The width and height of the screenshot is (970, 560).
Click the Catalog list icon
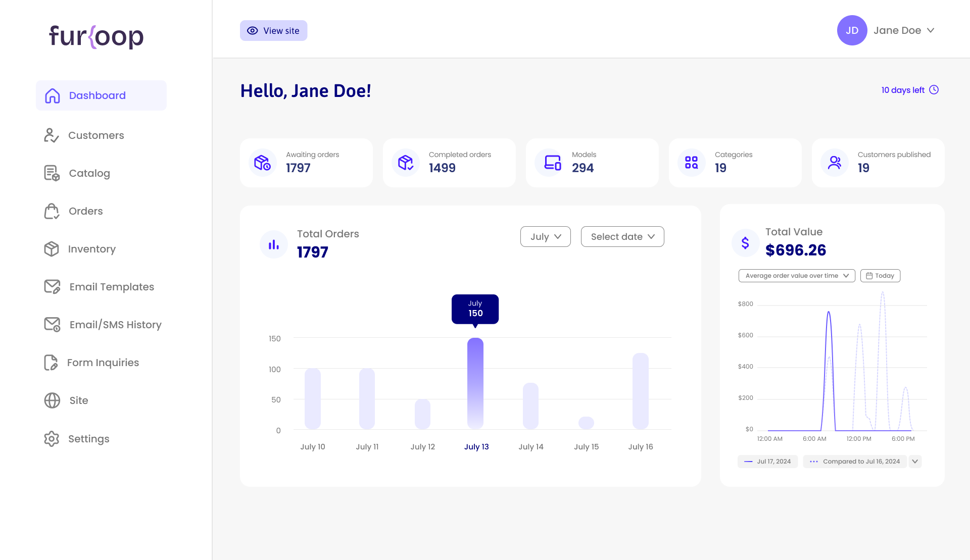pos(52,173)
